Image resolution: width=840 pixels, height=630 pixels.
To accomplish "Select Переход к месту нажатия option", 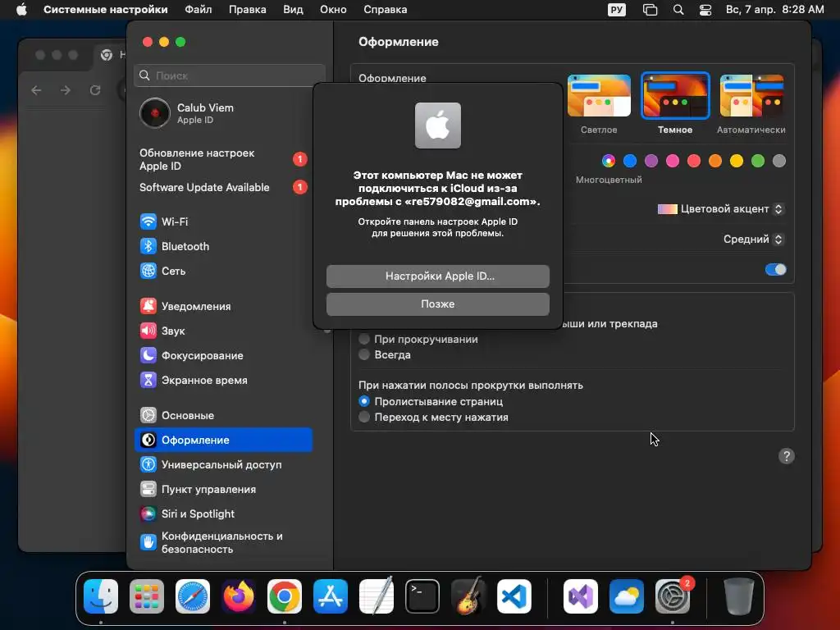I will (364, 417).
